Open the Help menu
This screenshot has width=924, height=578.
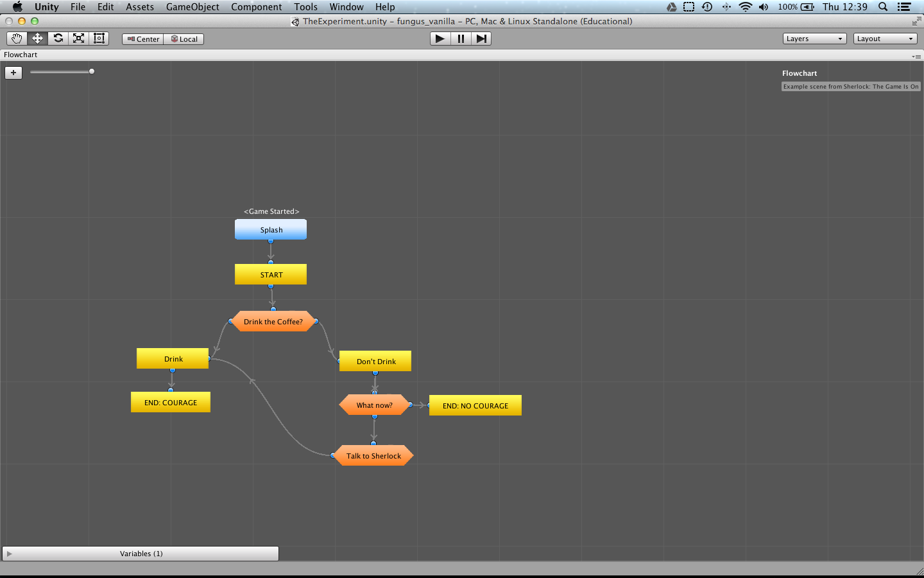(385, 7)
